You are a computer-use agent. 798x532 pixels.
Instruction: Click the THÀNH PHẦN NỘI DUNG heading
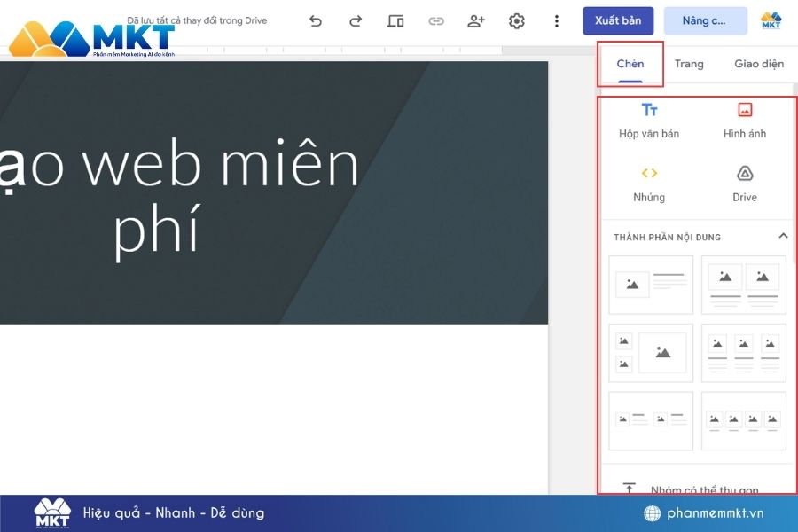click(x=667, y=238)
